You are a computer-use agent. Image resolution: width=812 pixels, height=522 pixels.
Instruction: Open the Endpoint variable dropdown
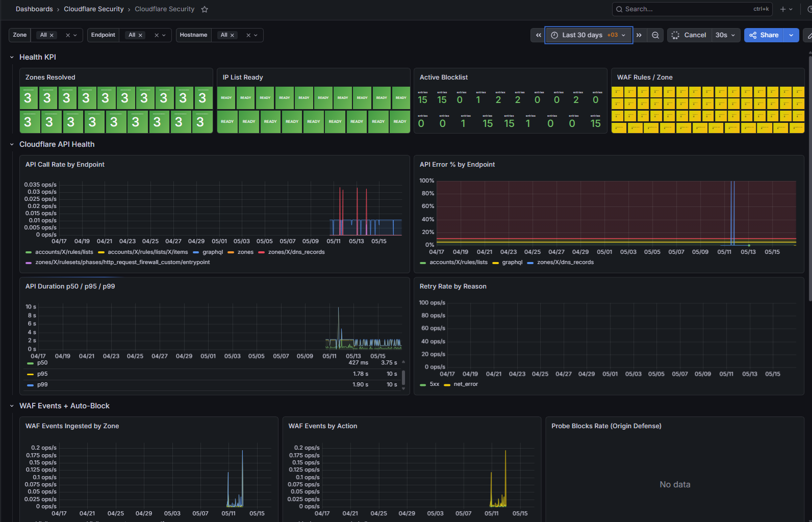(x=164, y=35)
